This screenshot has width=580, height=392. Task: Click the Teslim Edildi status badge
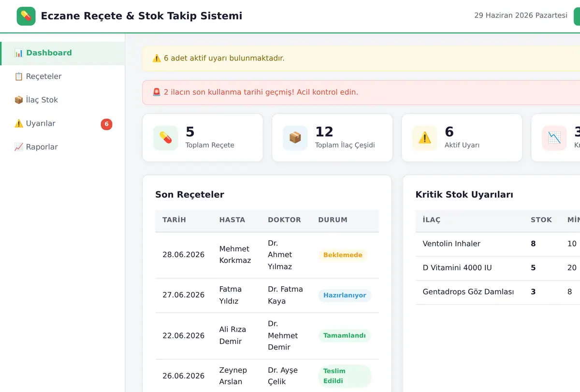345,376
